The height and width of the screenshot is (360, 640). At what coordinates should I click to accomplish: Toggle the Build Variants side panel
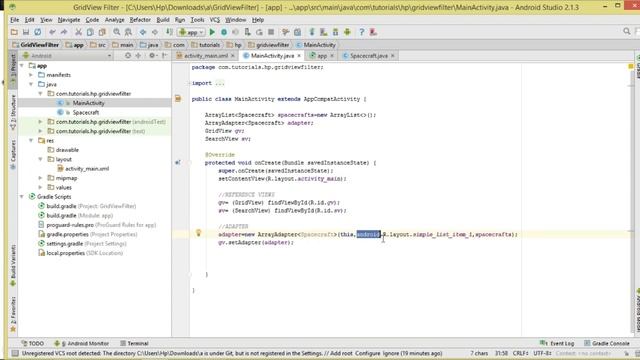click(13, 265)
